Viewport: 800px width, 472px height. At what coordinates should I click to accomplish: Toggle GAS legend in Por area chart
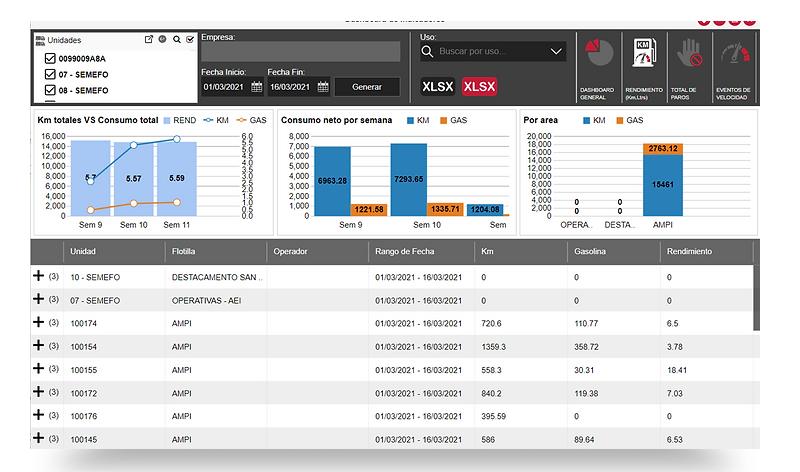point(630,120)
